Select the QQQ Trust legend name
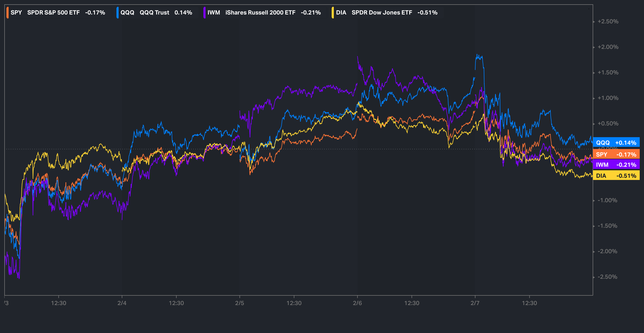This screenshot has width=644, height=333. pyautogui.click(x=154, y=13)
